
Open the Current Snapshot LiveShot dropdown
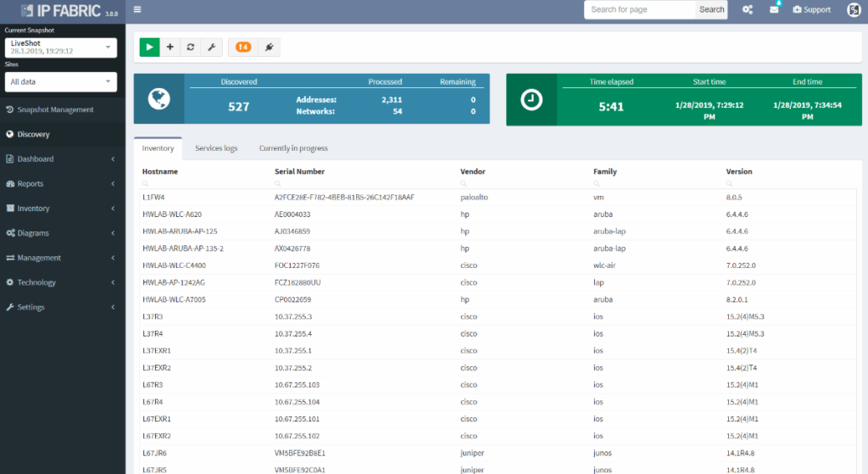(x=61, y=47)
